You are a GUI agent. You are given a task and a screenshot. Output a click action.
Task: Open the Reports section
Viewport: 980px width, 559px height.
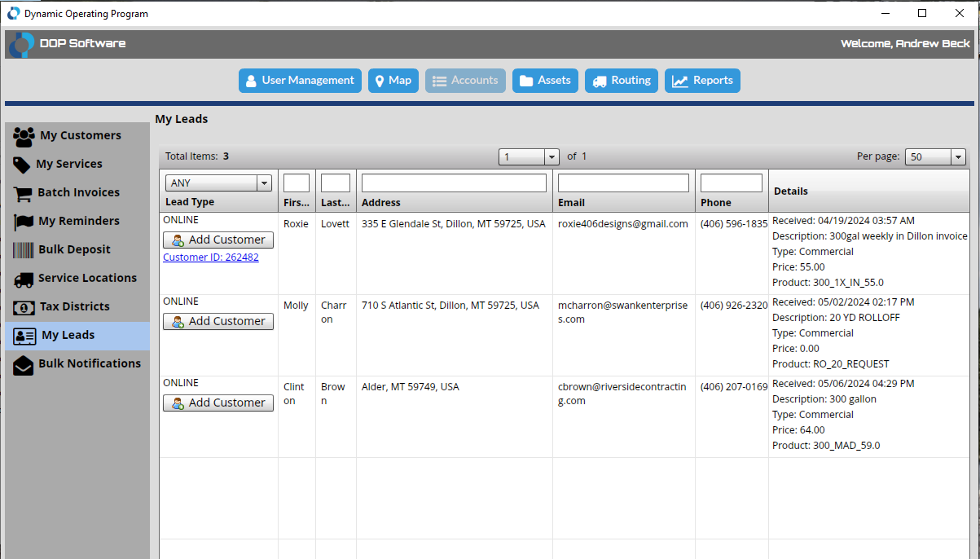coord(702,81)
